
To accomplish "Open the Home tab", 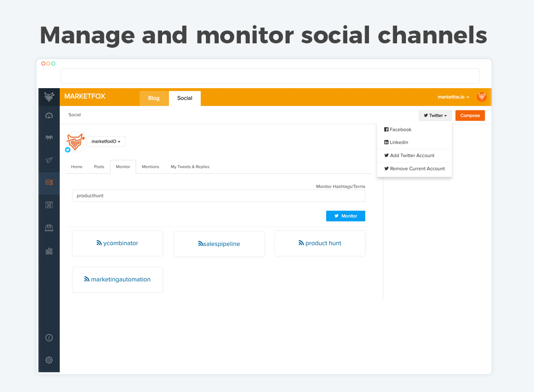I will coord(77,167).
